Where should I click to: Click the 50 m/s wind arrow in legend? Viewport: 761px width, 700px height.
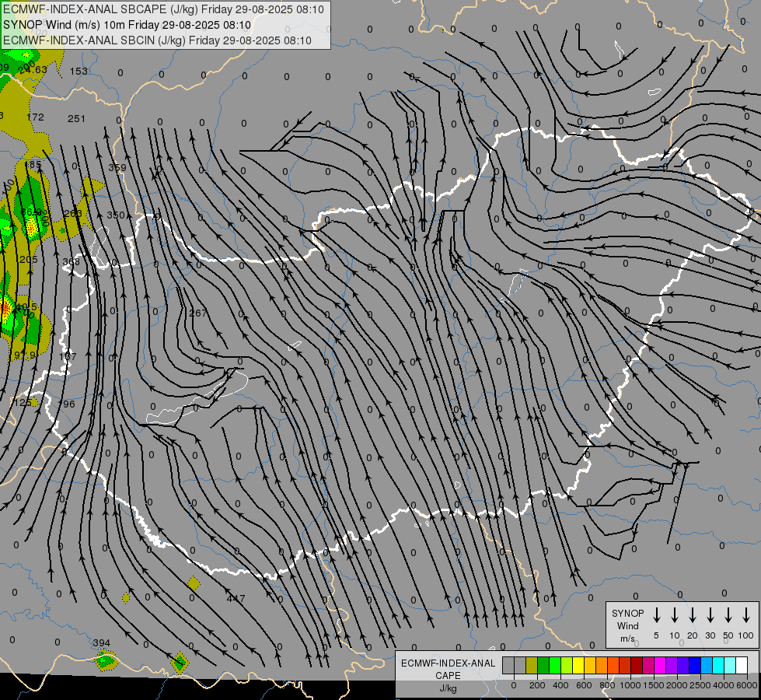(x=728, y=615)
